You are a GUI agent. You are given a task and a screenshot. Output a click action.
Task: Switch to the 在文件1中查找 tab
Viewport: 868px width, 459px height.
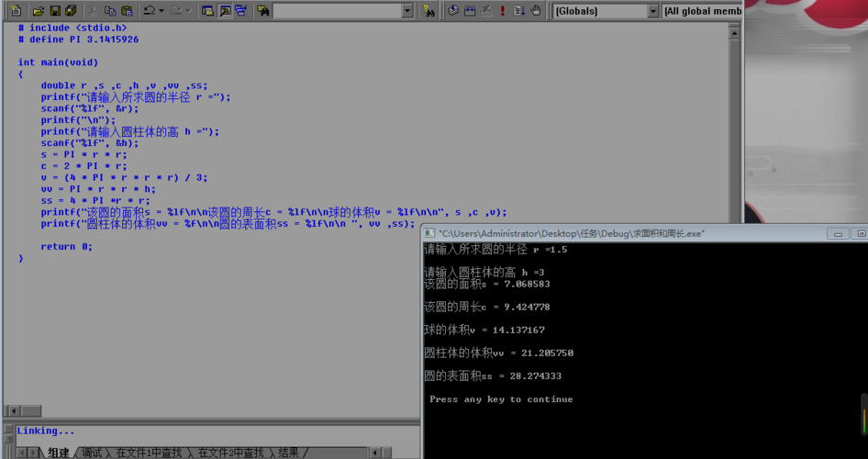(149, 453)
